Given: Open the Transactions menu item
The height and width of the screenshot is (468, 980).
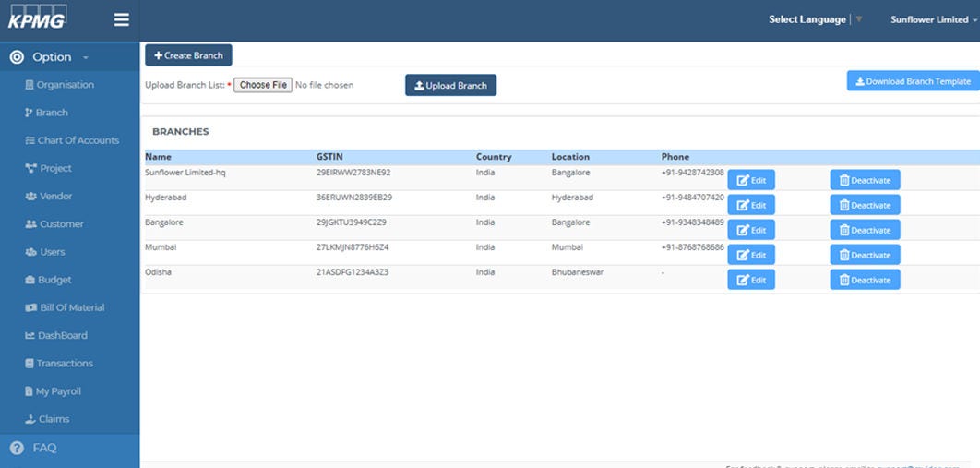Looking at the screenshot, I should click(65, 364).
